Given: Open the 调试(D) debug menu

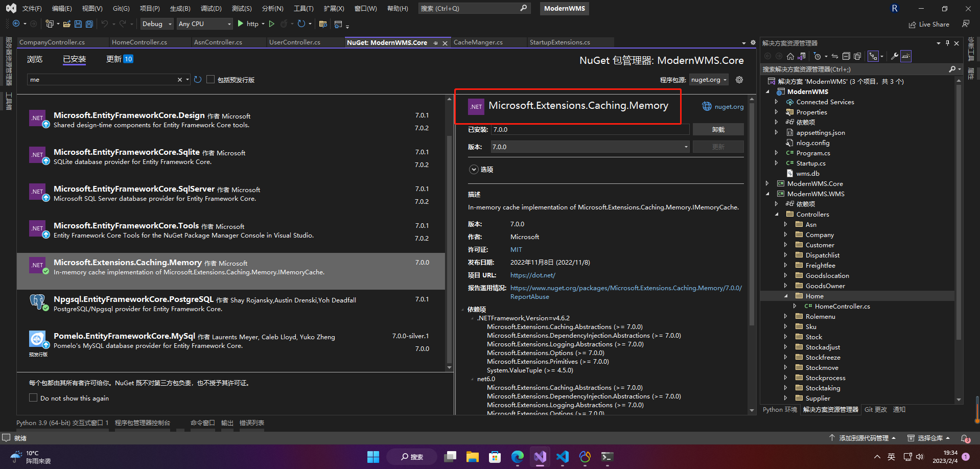Looking at the screenshot, I should [x=211, y=9].
